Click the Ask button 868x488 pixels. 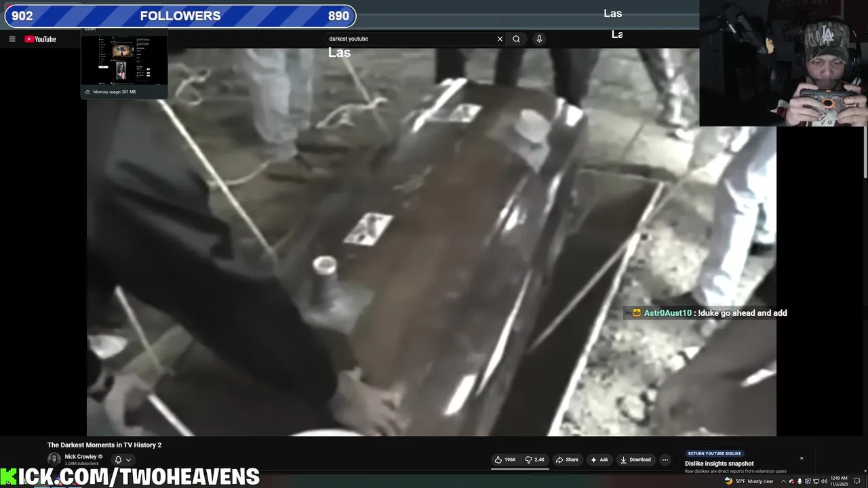[599, 460]
